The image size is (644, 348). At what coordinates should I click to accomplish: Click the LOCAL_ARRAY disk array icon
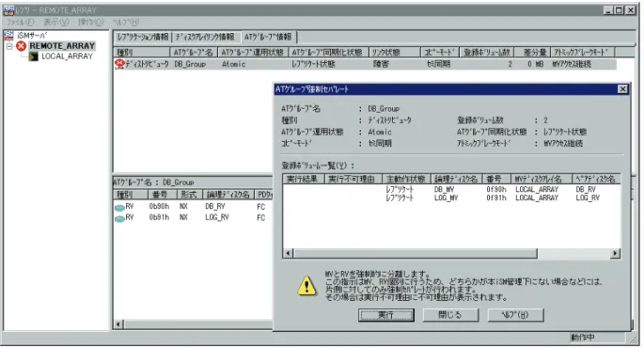tap(33, 56)
